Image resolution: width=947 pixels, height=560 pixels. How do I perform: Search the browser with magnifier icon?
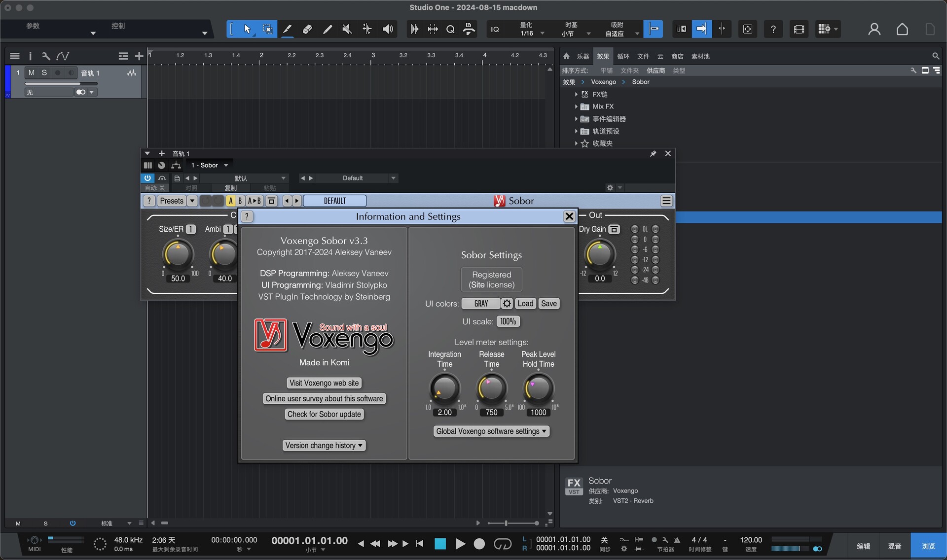point(936,56)
